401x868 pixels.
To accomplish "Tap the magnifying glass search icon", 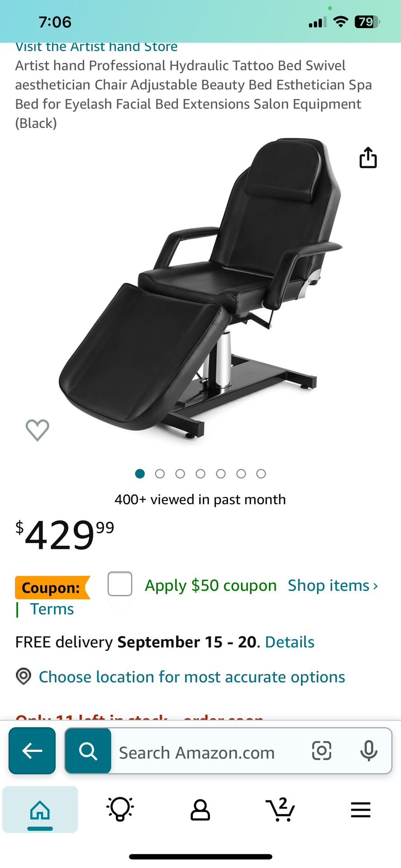I will [x=88, y=751].
